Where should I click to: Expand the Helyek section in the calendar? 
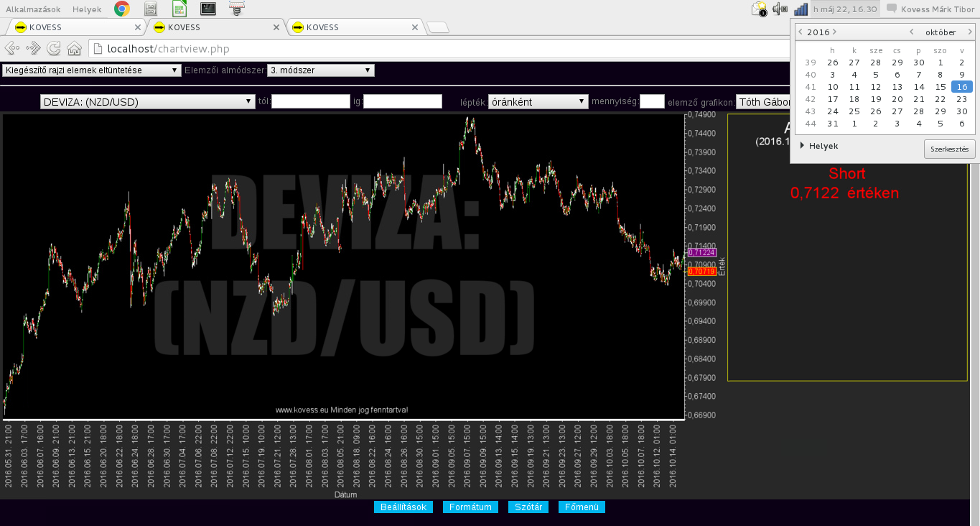pos(803,146)
